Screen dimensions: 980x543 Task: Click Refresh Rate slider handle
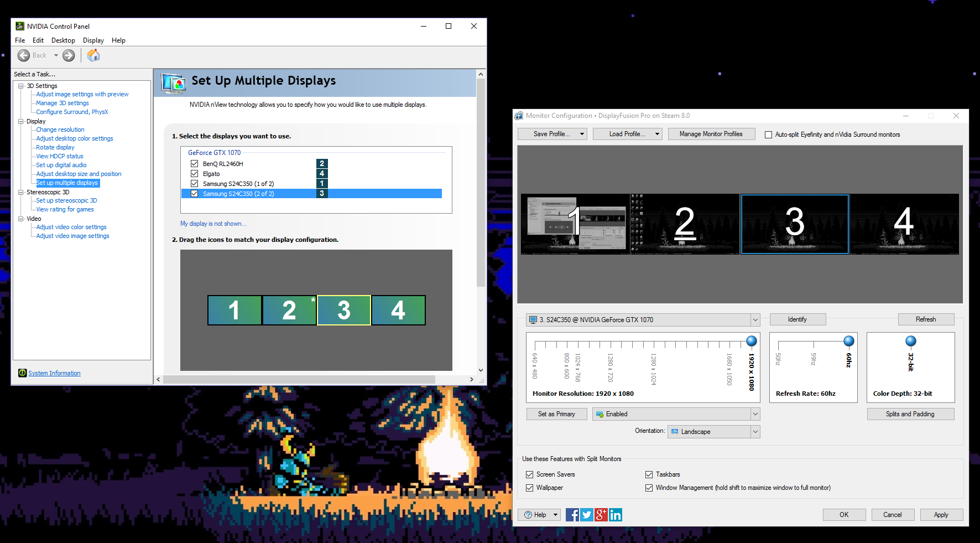click(x=849, y=340)
